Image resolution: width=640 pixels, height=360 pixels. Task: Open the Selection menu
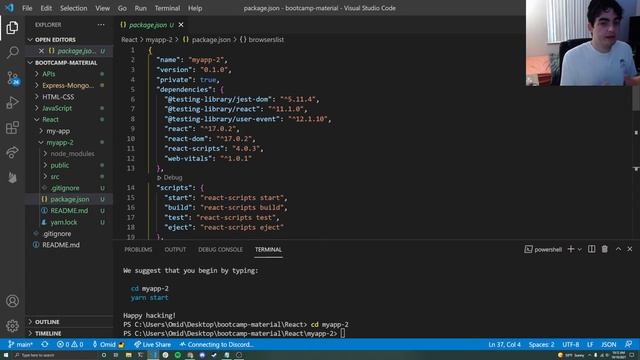tap(73, 8)
